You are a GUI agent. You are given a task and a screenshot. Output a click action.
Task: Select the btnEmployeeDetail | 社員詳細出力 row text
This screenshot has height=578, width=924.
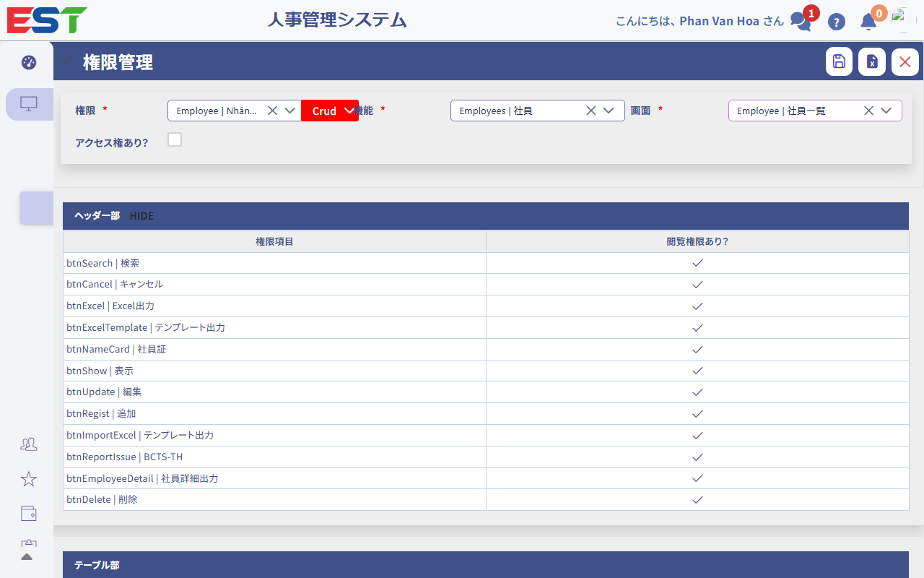(142, 478)
